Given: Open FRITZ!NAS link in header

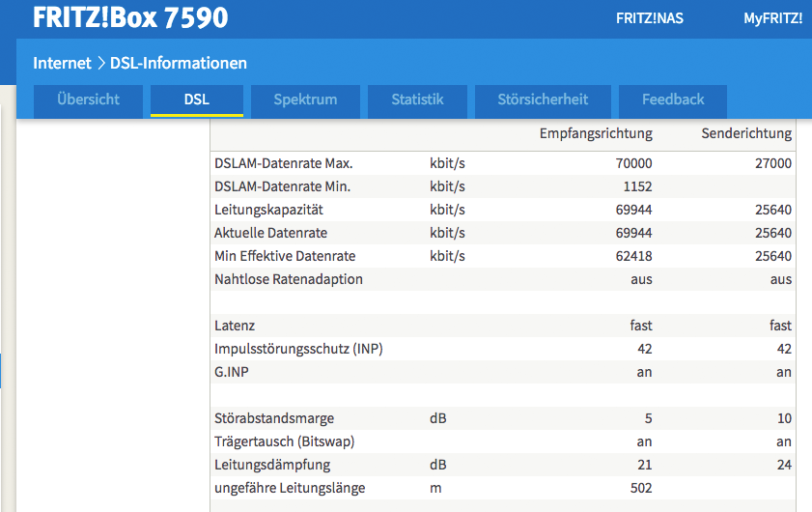Looking at the screenshot, I should [650, 18].
